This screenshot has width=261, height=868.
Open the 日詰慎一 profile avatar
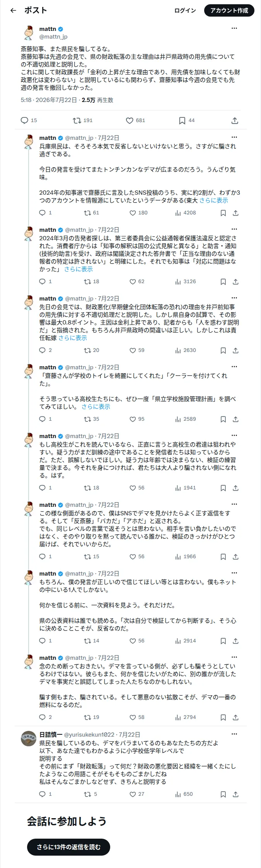tap(29, 738)
